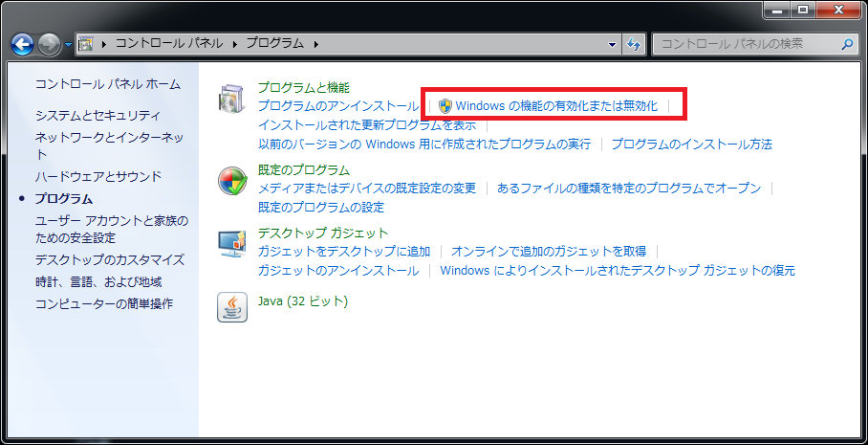Viewport: 868px width, 445px height.
Task: Click the プログラムのアンインストール link
Action: pos(337,105)
